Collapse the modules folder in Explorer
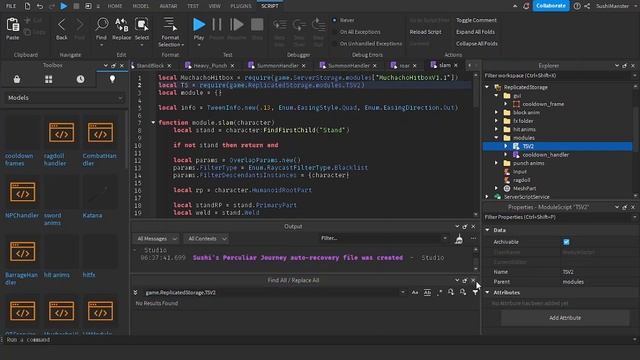The width and height of the screenshot is (640, 360). [497, 138]
